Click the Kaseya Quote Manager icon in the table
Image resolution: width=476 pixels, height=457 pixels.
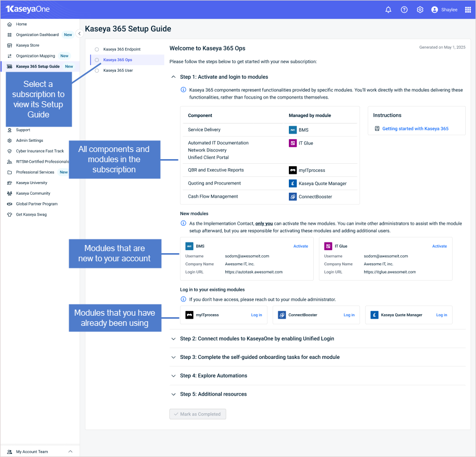tap(292, 184)
